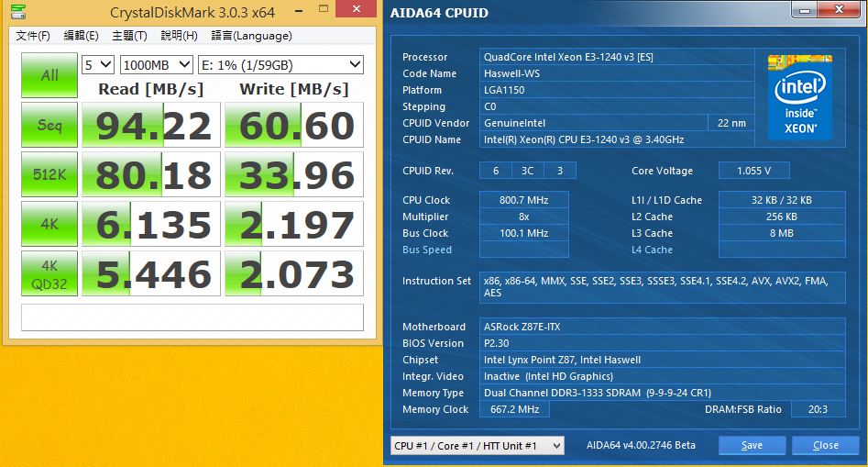
Task: Open the 編輯(E) menu
Action: [81, 36]
